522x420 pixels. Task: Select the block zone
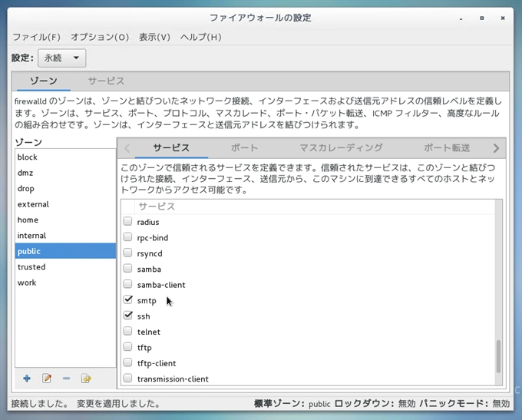65,157
